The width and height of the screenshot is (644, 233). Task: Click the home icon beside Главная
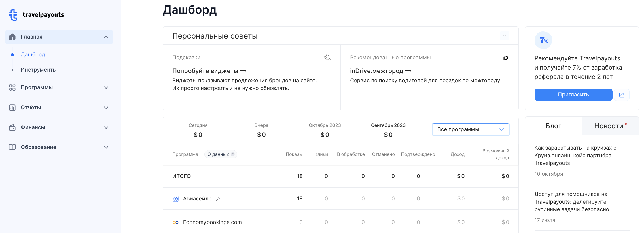[x=12, y=37]
